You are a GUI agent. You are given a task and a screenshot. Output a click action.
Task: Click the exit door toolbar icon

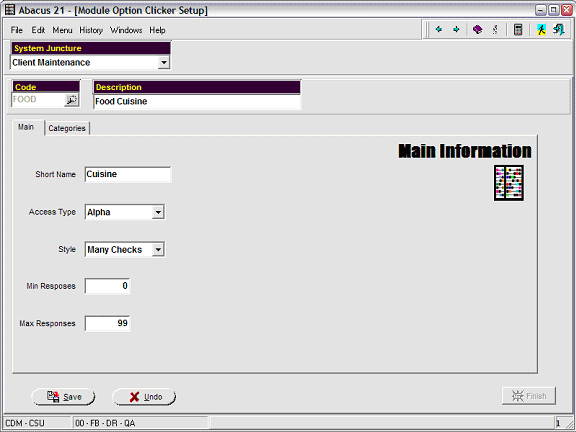pyautogui.click(x=559, y=29)
